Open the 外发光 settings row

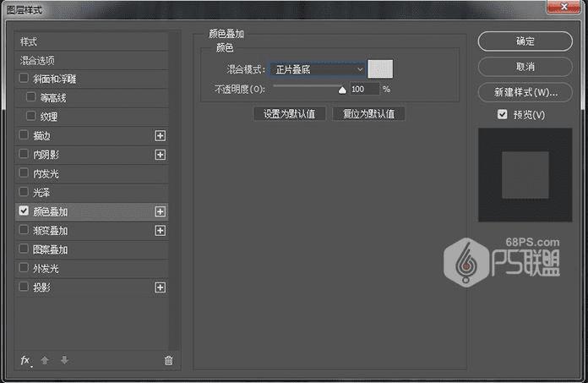pos(91,269)
